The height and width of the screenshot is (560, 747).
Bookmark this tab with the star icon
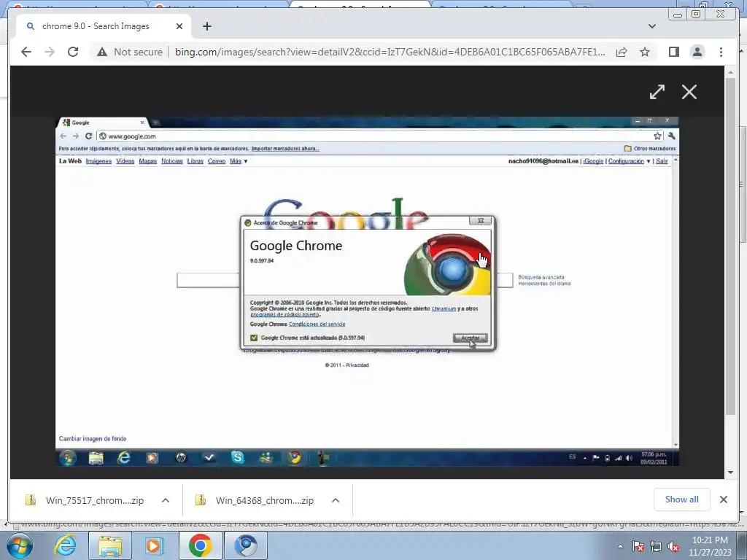pyautogui.click(x=645, y=52)
